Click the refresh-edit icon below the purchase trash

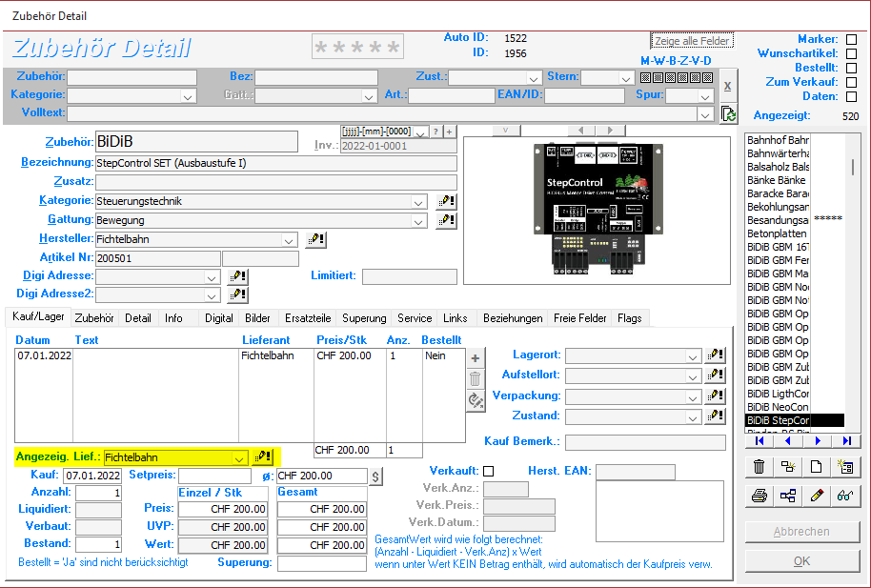(x=475, y=400)
